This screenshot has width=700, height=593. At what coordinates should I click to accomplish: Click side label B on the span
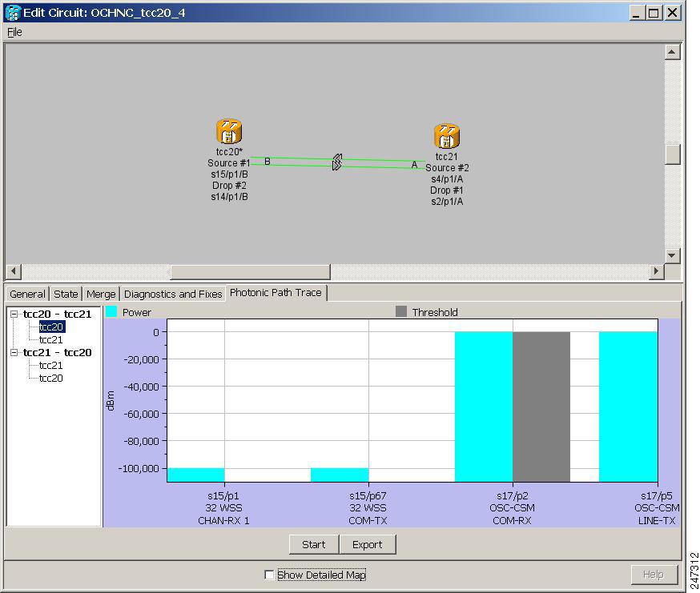pos(267,162)
